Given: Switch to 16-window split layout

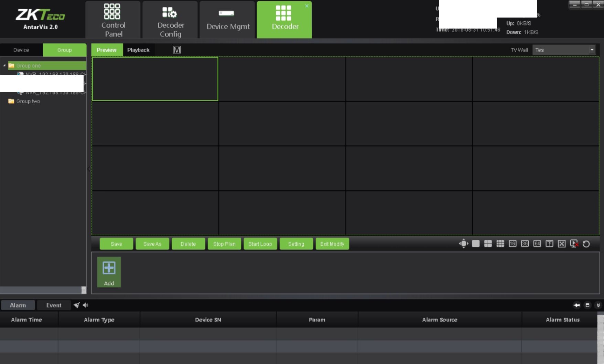Looking at the screenshot, I should tap(512, 244).
